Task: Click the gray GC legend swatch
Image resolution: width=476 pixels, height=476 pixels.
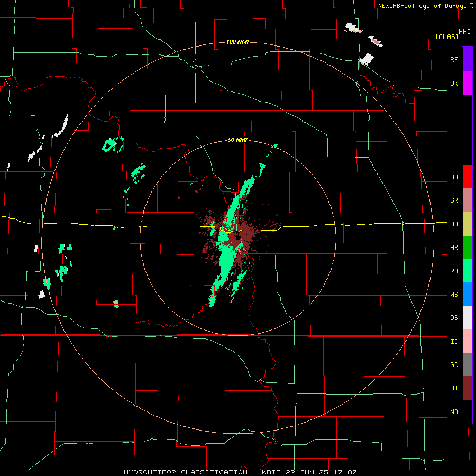Action: pos(467,364)
